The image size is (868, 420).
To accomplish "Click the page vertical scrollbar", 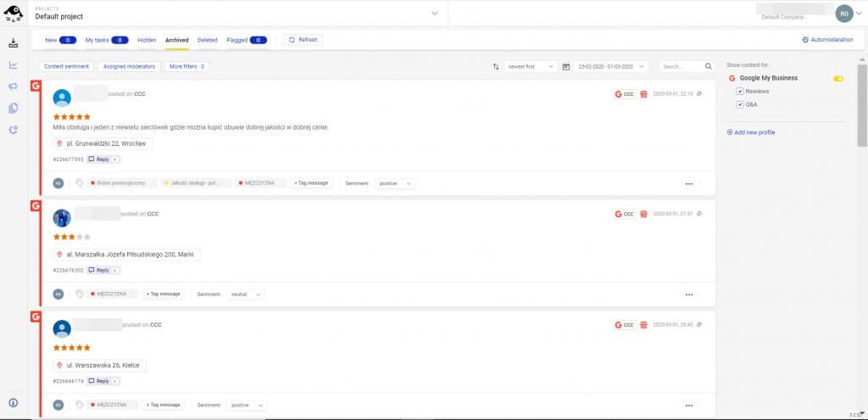I will click(862, 110).
